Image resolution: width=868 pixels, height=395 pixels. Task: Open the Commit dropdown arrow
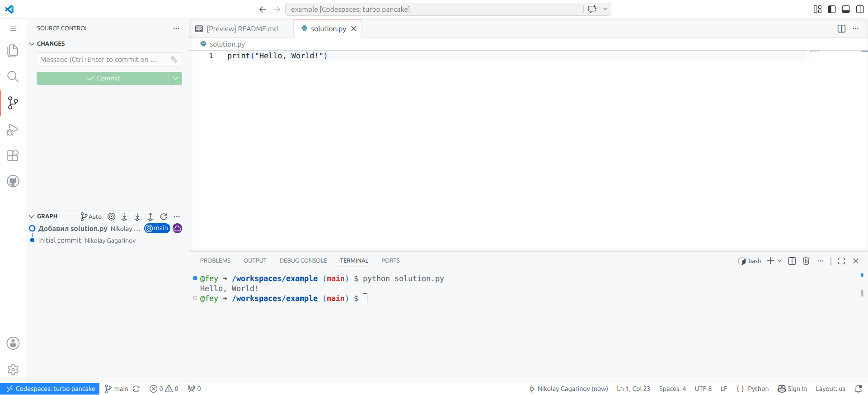(x=176, y=78)
